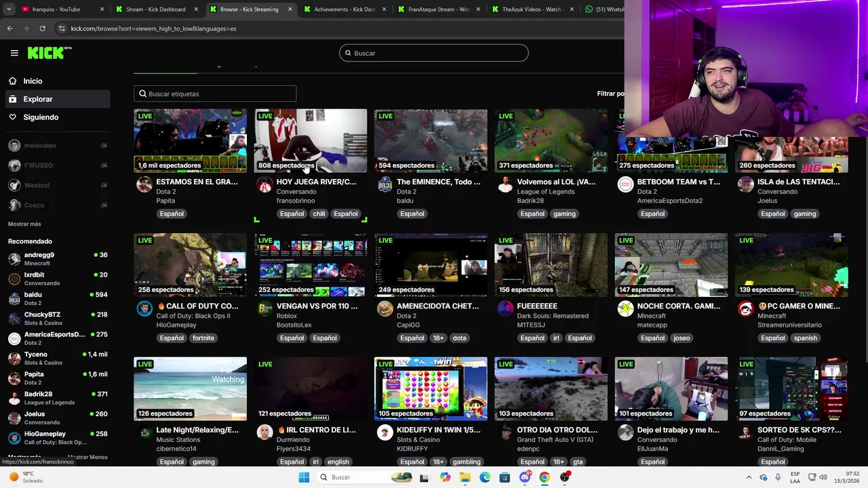Viewport: 868px width, 488px height.
Task: Click the avatar under BETBOOM TEAM stream
Action: (x=625, y=185)
